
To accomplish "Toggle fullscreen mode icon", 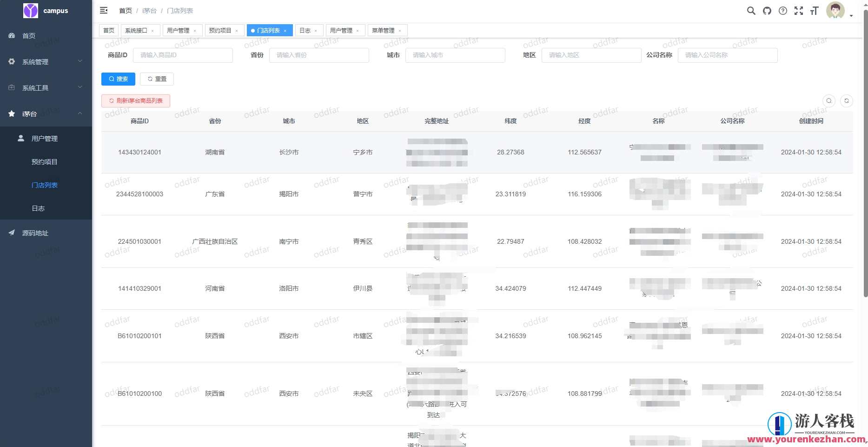I will point(799,11).
